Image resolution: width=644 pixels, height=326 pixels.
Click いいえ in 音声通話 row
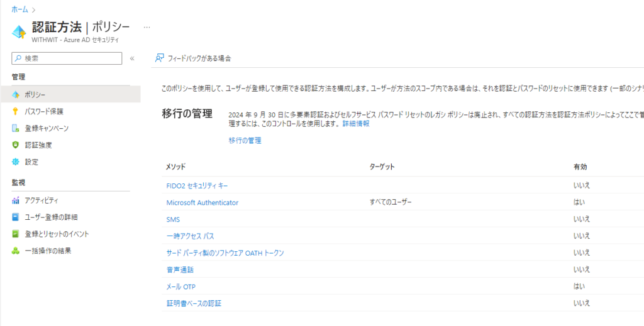click(x=582, y=270)
